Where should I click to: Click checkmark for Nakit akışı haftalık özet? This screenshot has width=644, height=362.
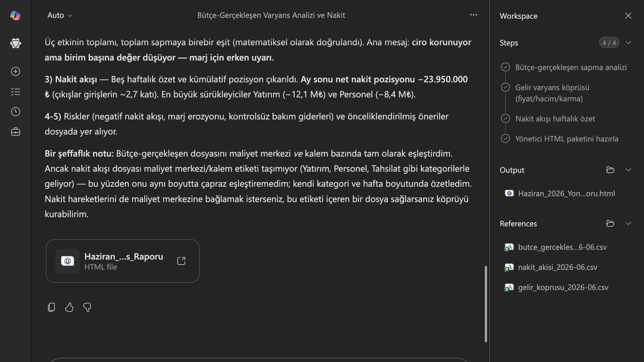coord(506,119)
